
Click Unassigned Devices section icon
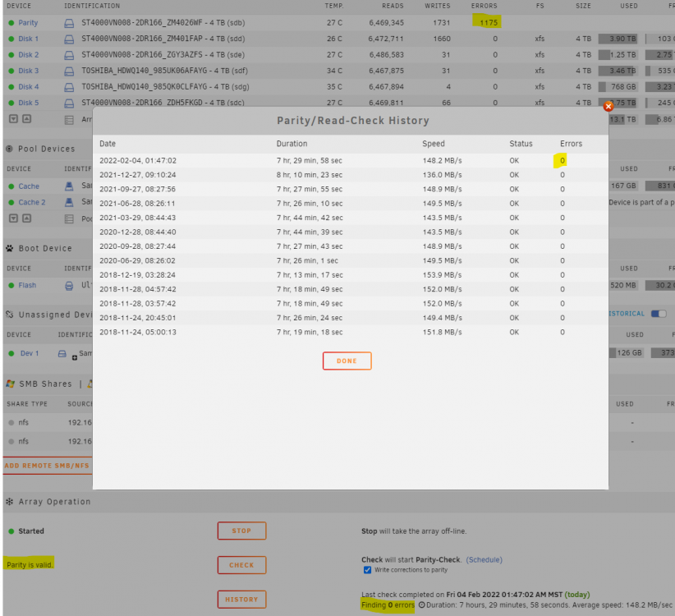[10, 315]
